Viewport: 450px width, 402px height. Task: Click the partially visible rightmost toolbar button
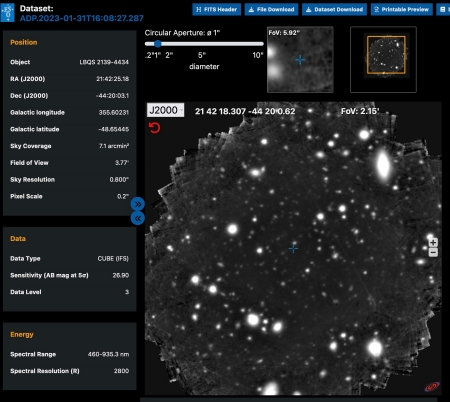tap(443, 9)
